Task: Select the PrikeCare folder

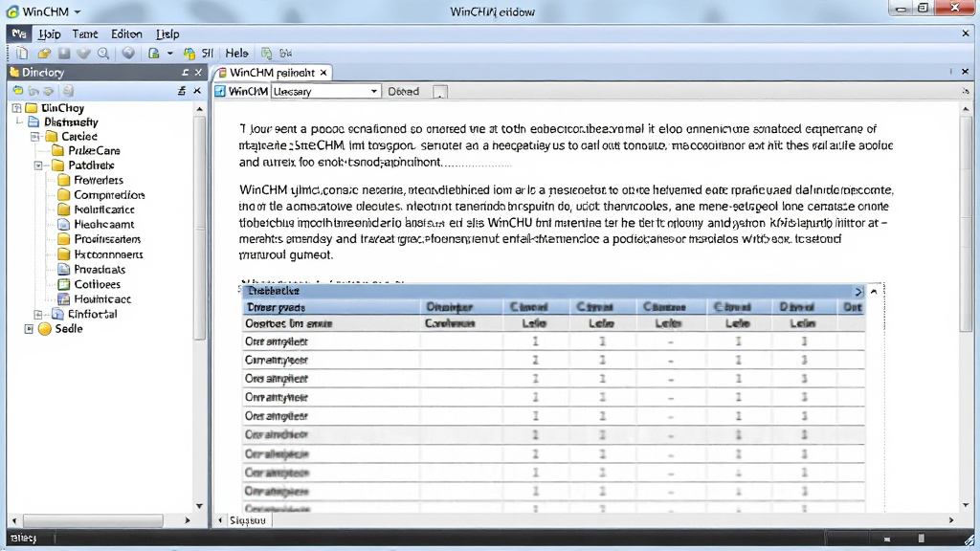Action: 94,150
